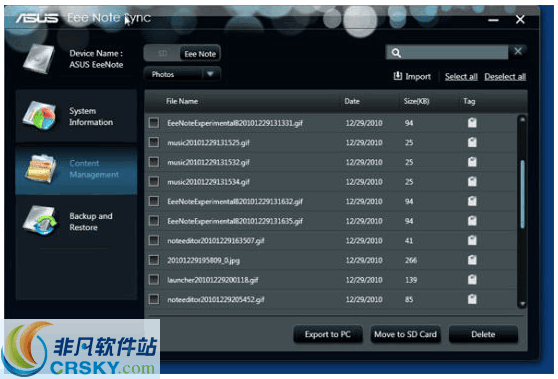Click the Import icon
The width and height of the screenshot is (558, 379).
(x=398, y=76)
